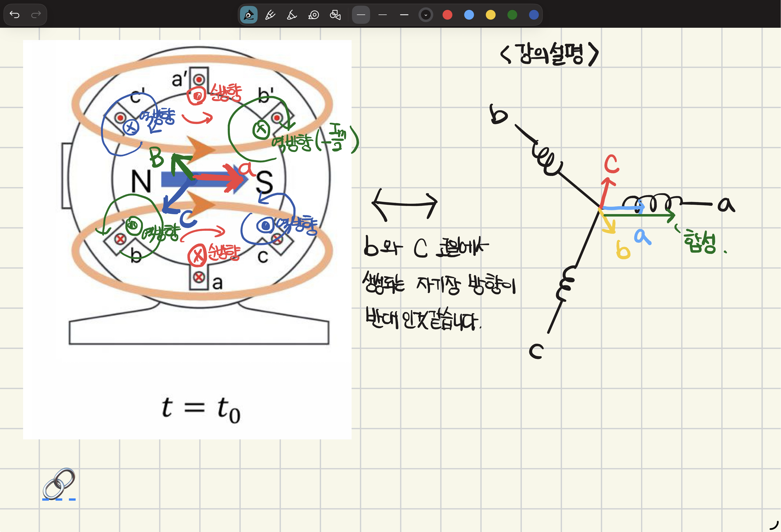Undo the last stroke
This screenshot has height=532, width=781.
pyautogui.click(x=14, y=14)
